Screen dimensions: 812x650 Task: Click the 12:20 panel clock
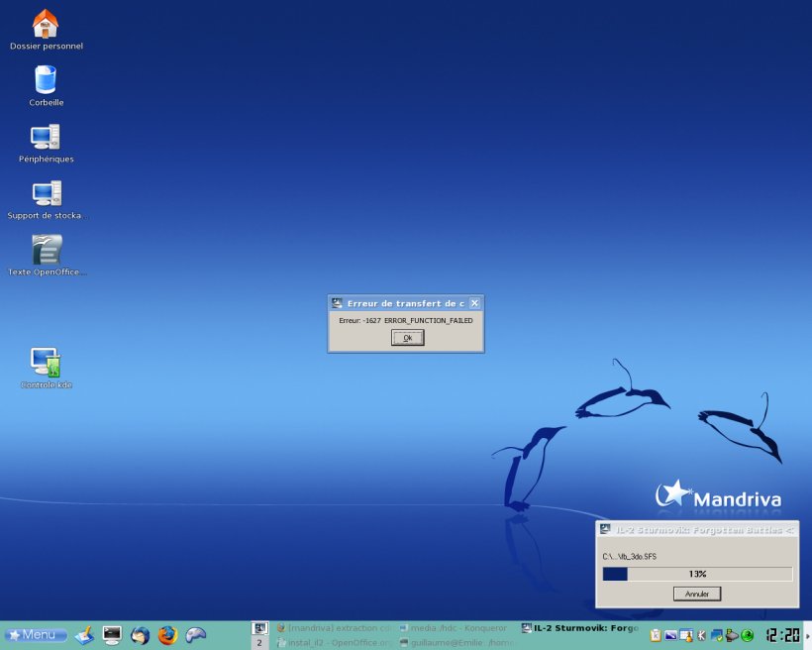click(782, 635)
